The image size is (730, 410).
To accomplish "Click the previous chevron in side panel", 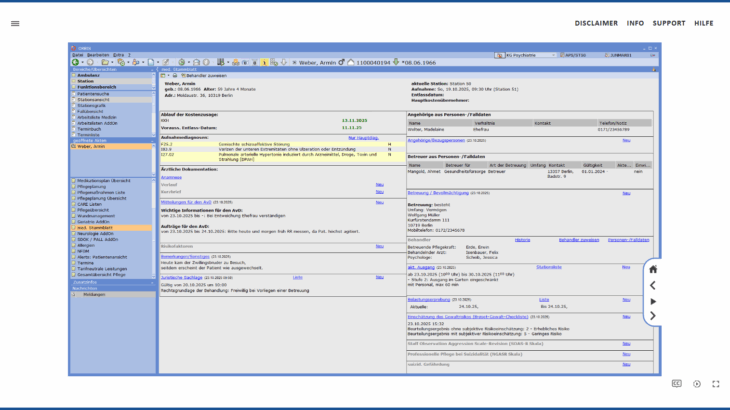I will [x=653, y=285].
